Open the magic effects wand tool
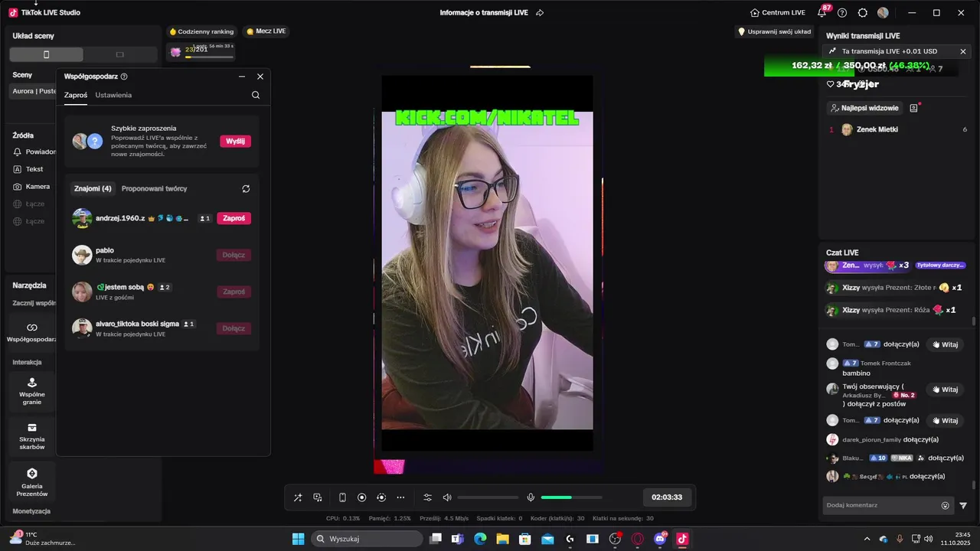The height and width of the screenshot is (551, 980). 298,497
